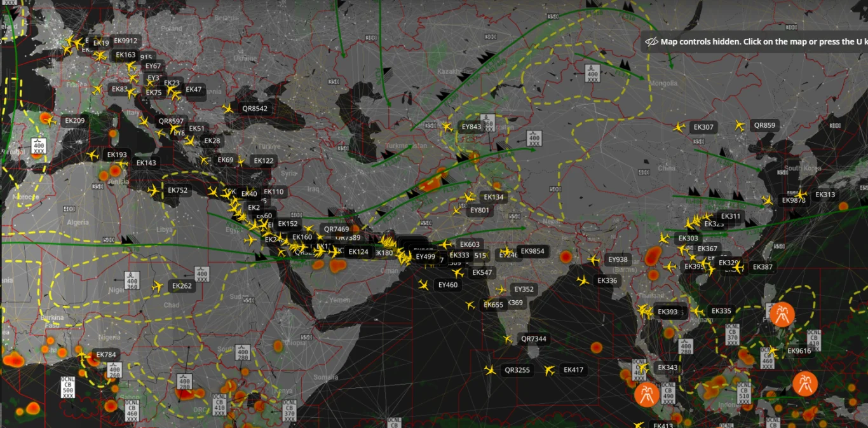
Task: Click the volcano warning icon above EK9616
Action: [782, 315]
